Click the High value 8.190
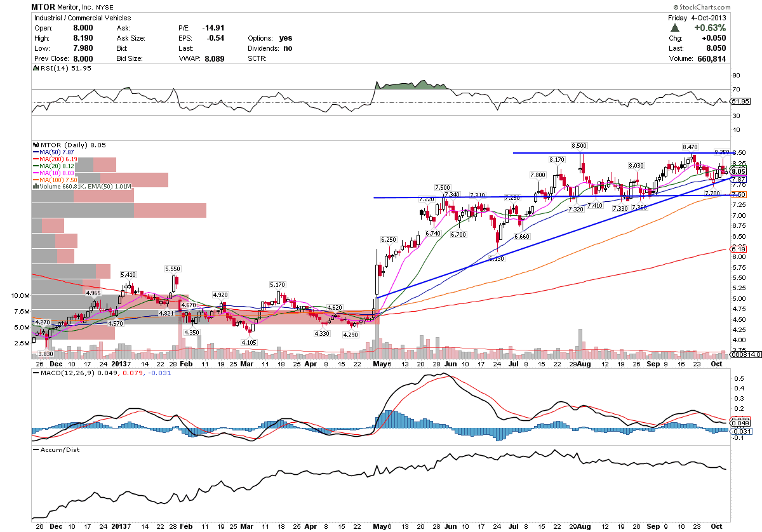Viewport: 762px width, 532px height. (84, 38)
